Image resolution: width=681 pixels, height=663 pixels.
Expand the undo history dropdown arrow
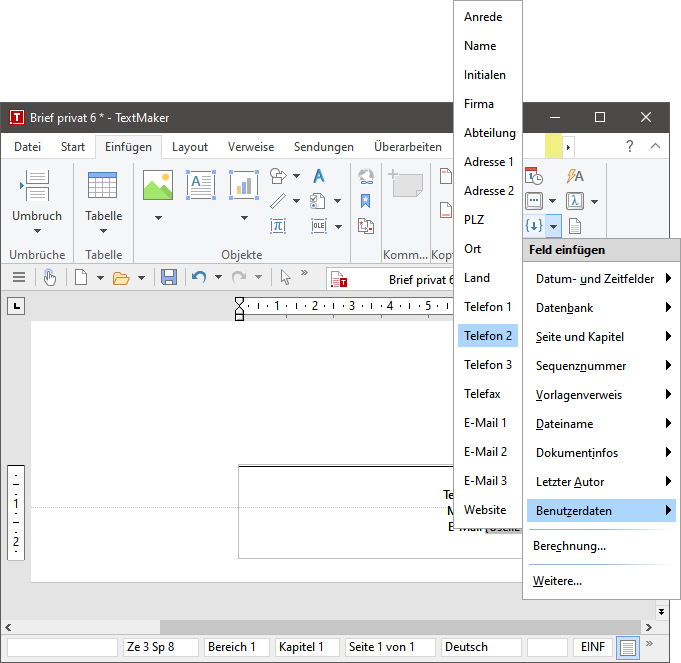coord(218,277)
